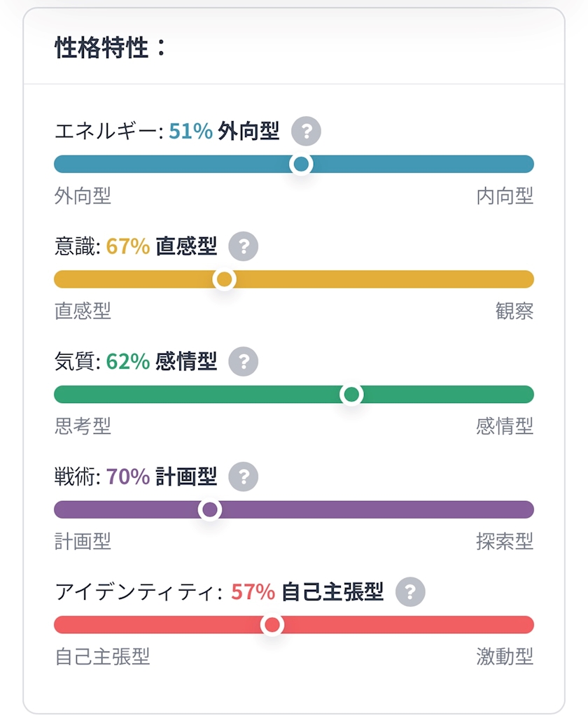Click the 思考型 label below the green bar
The width and height of the screenshot is (588, 718).
pyautogui.click(x=83, y=425)
